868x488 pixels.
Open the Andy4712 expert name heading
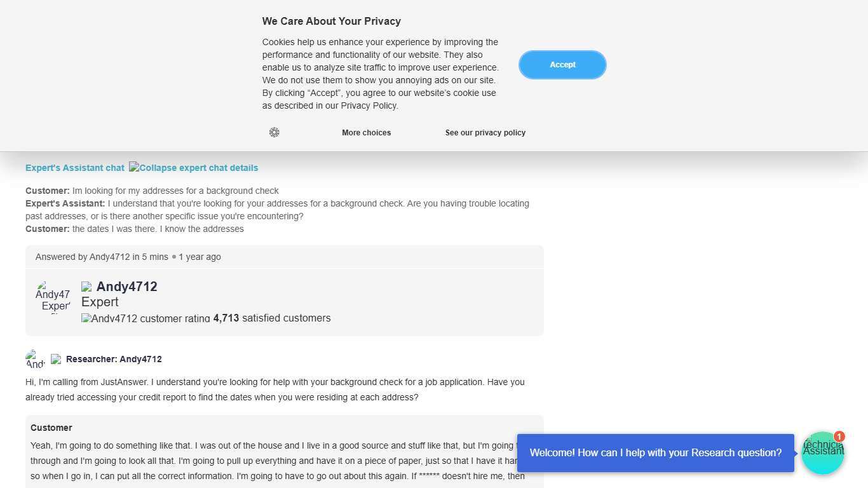click(127, 287)
